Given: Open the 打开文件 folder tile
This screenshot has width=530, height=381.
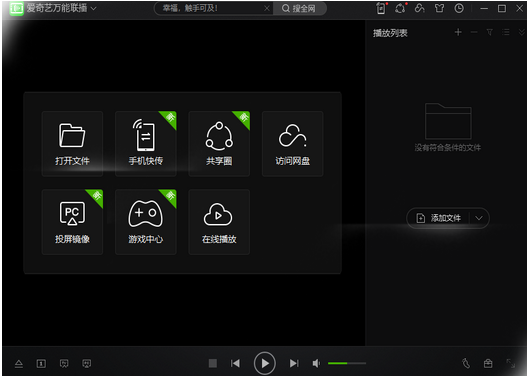Looking at the screenshot, I should click(x=72, y=144).
